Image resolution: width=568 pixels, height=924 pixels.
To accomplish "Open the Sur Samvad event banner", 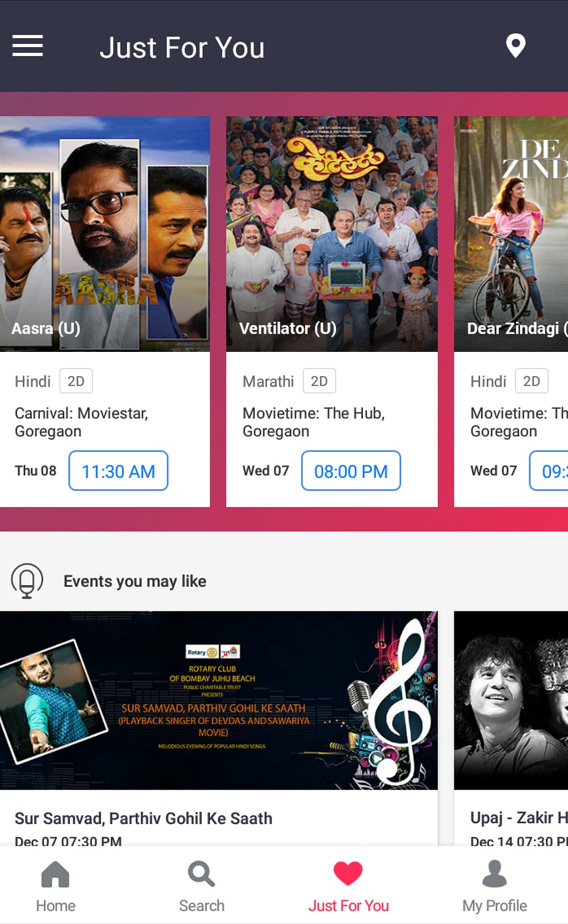I will coord(219,700).
